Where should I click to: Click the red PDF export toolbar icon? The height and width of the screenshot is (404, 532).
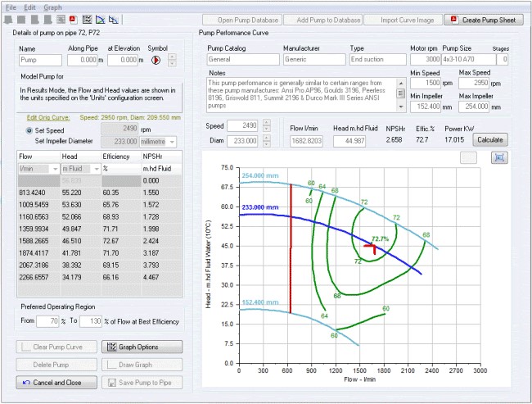[72, 19]
